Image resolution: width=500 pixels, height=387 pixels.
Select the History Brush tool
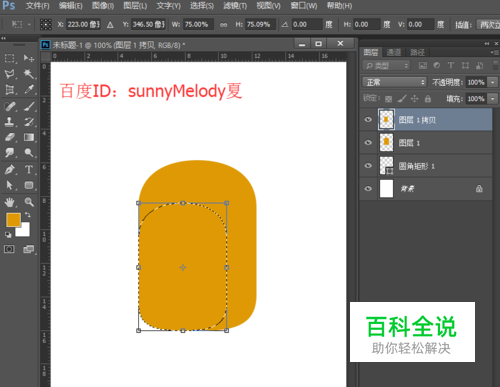pos(29,122)
